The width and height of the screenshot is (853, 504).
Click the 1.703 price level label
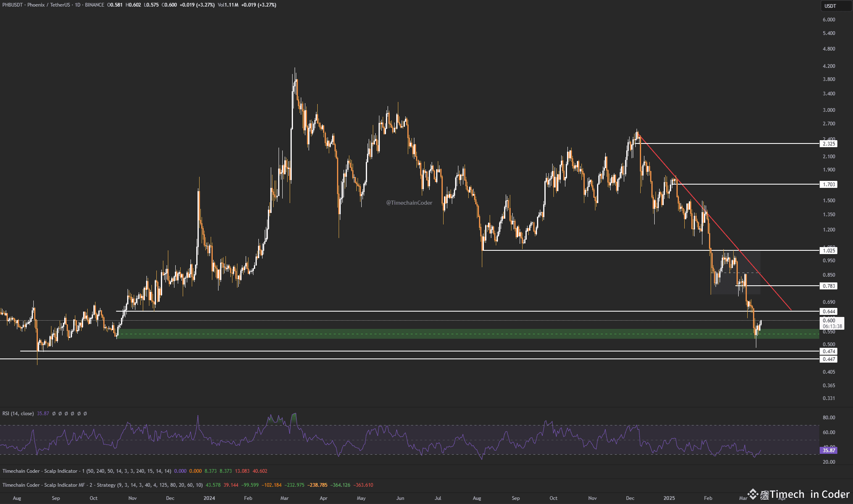coord(828,185)
